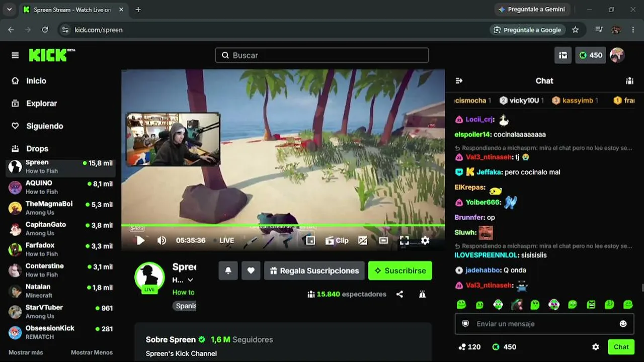Viewport: 644px width, 362px height.
Task: Go to the Kick logo home
Action: [52, 55]
